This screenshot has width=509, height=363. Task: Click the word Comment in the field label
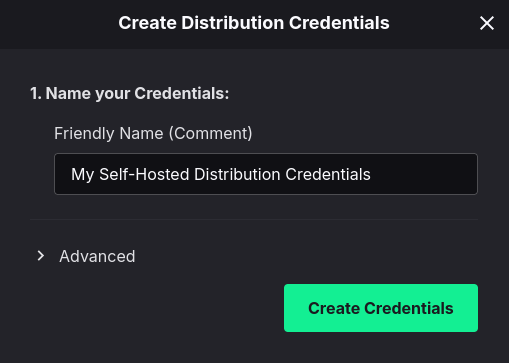coord(210,133)
